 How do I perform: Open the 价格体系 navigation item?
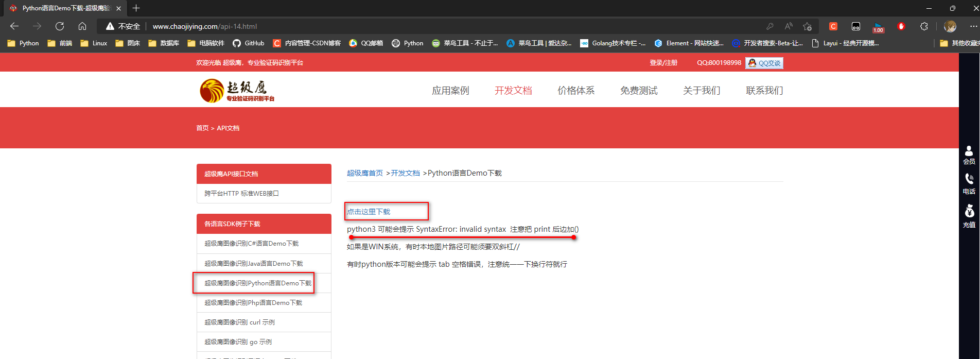tap(576, 91)
